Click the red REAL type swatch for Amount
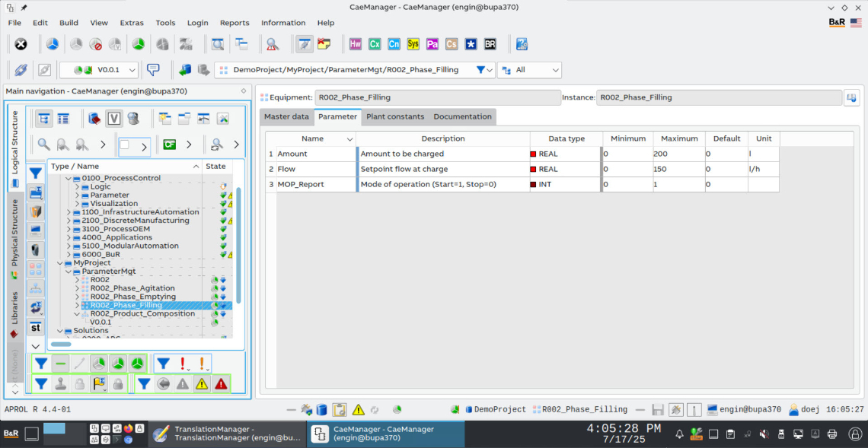This screenshot has height=448, width=868. click(x=533, y=154)
